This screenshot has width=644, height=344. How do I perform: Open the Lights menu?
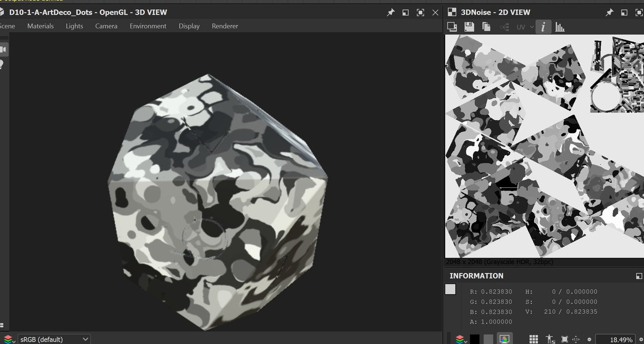click(x=75, y=26)
